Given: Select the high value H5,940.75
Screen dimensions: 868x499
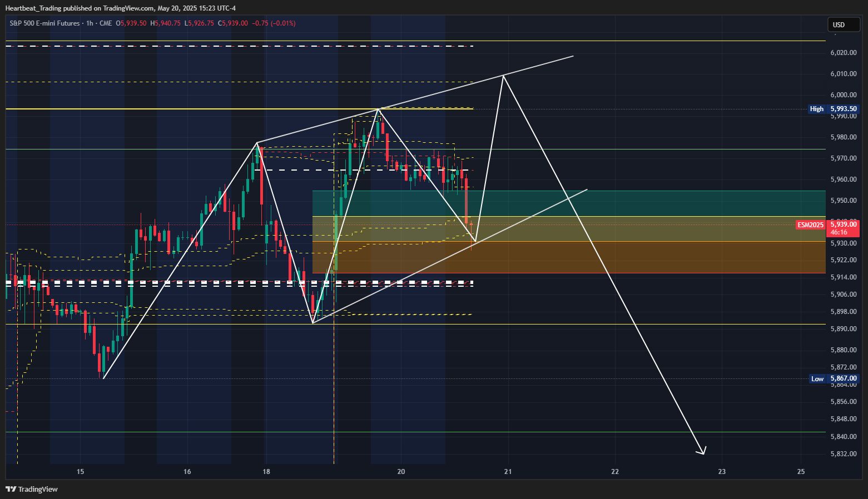Looking at the screenshot, I should pyautogui.click(x=165, y=23).
